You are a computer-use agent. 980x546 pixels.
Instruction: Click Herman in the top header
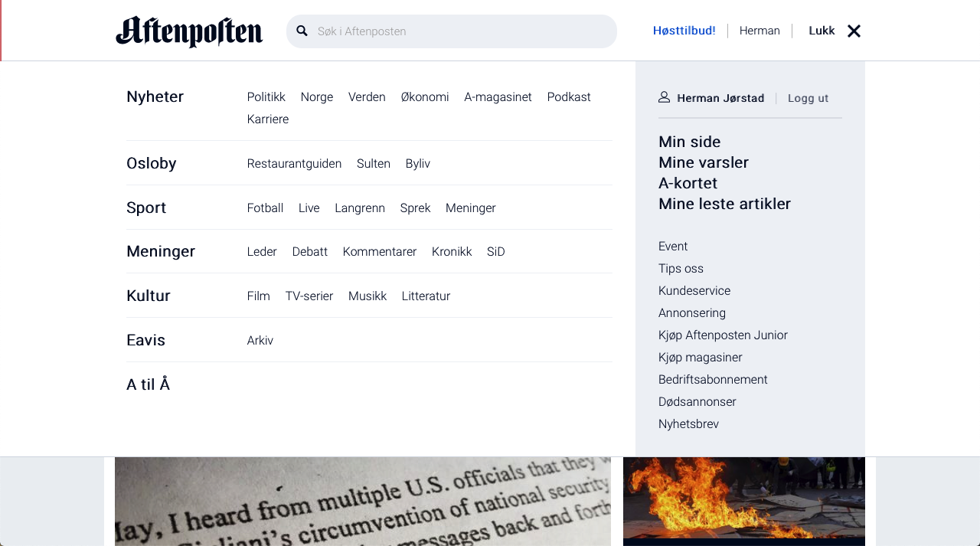point(759,31)
